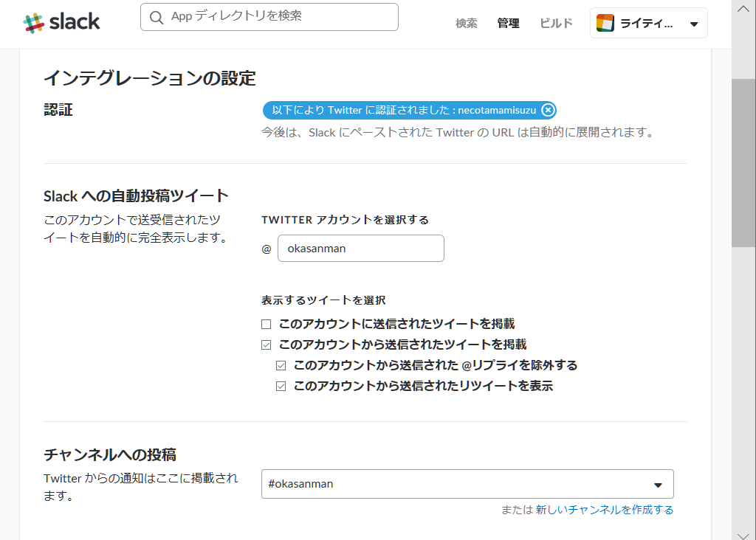The image size is (756, 540).
Task: Click the workspace avatar icon
Action: coord(605,23)
